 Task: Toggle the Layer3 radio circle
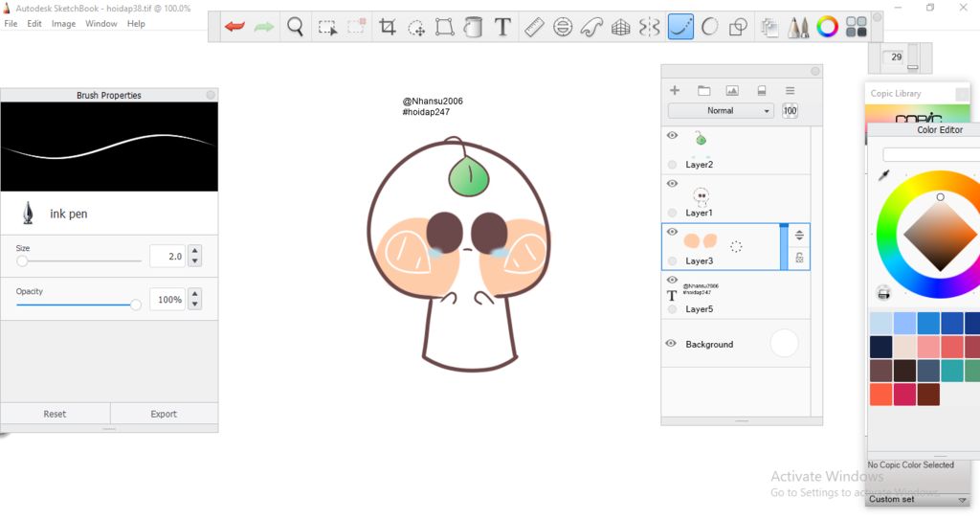click(x=672, y=260)
